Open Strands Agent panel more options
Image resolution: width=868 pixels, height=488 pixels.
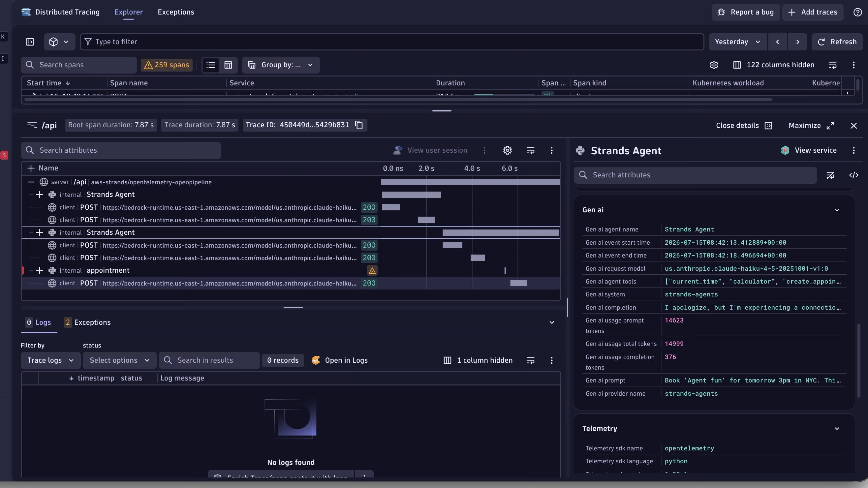pyautogui.click(x=853, y=151)
